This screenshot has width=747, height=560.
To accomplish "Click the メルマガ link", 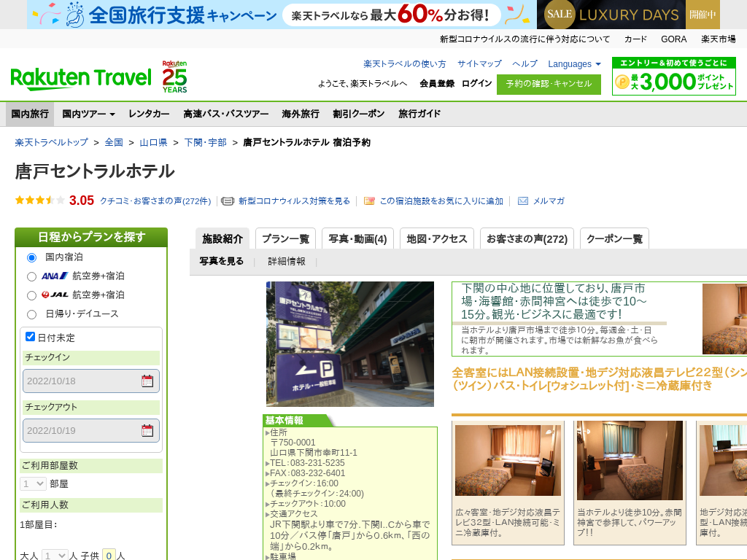I will 549,201.
